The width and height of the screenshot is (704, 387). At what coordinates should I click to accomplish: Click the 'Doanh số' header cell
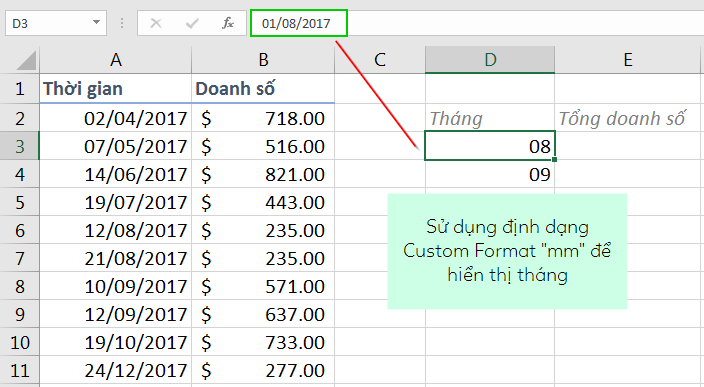tap(263, 88)
